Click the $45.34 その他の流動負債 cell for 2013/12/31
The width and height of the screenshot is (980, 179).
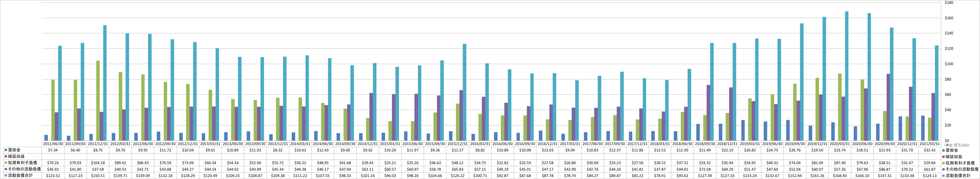pyautogui.click(x=277, y=169)
